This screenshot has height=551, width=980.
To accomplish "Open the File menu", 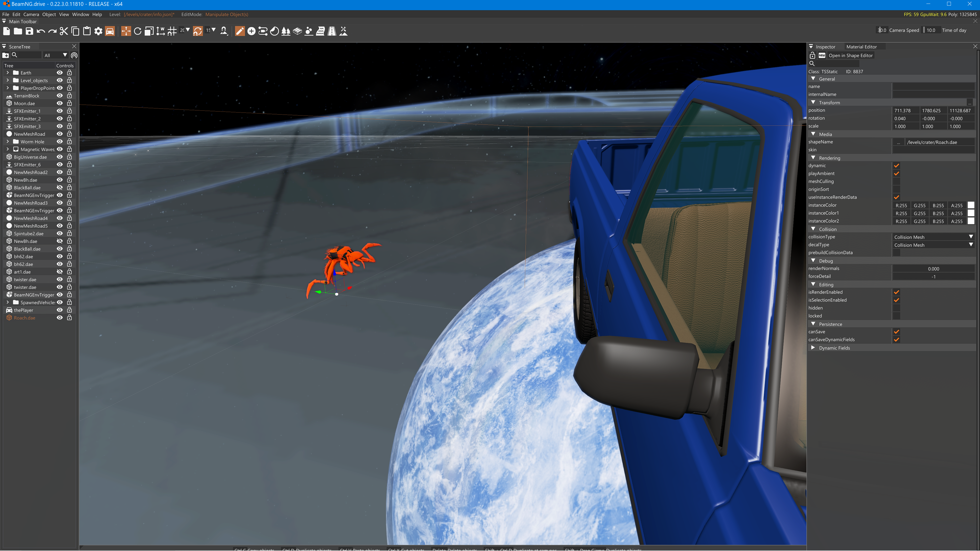I will 6,15.
